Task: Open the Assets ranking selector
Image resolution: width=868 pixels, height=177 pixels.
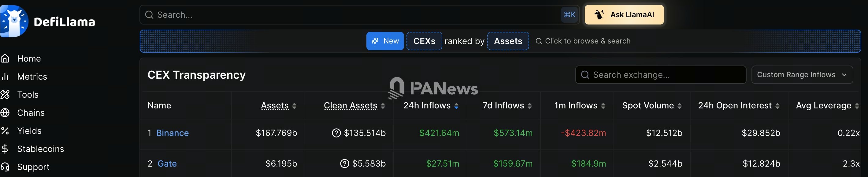Action: click(508, 41)
